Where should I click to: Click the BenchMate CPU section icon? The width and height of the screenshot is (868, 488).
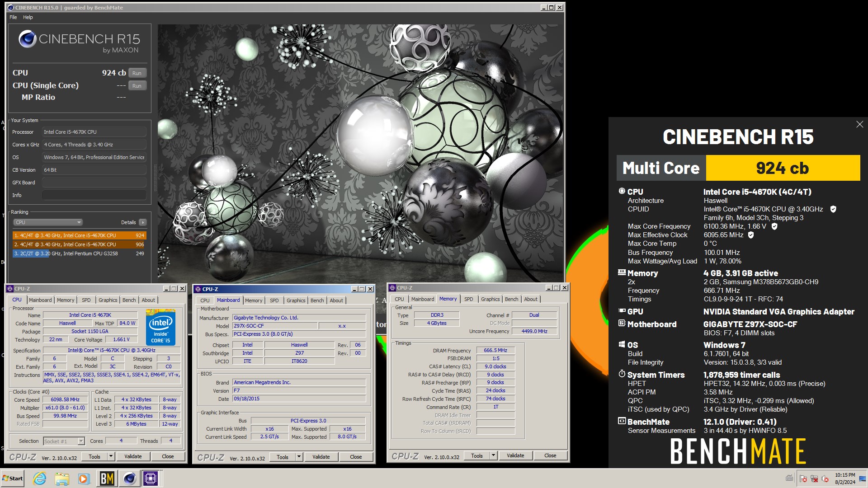coord(622,191)
